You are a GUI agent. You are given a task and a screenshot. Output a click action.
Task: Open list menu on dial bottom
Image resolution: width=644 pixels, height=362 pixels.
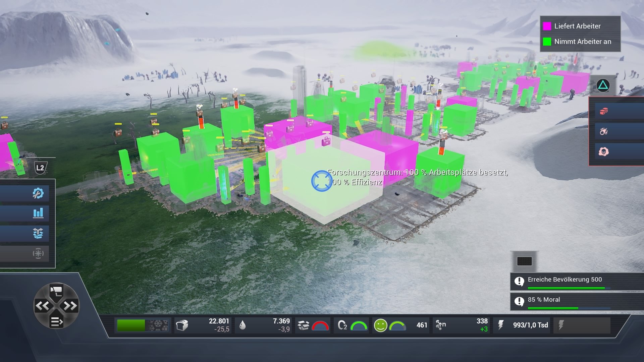pos(56,322)
